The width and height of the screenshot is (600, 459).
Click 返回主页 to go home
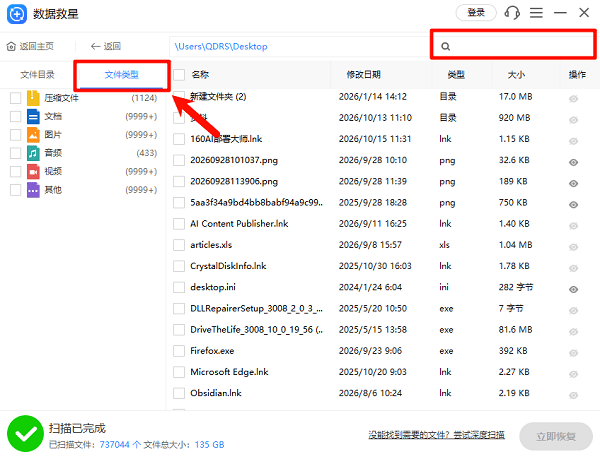(31, 46)
